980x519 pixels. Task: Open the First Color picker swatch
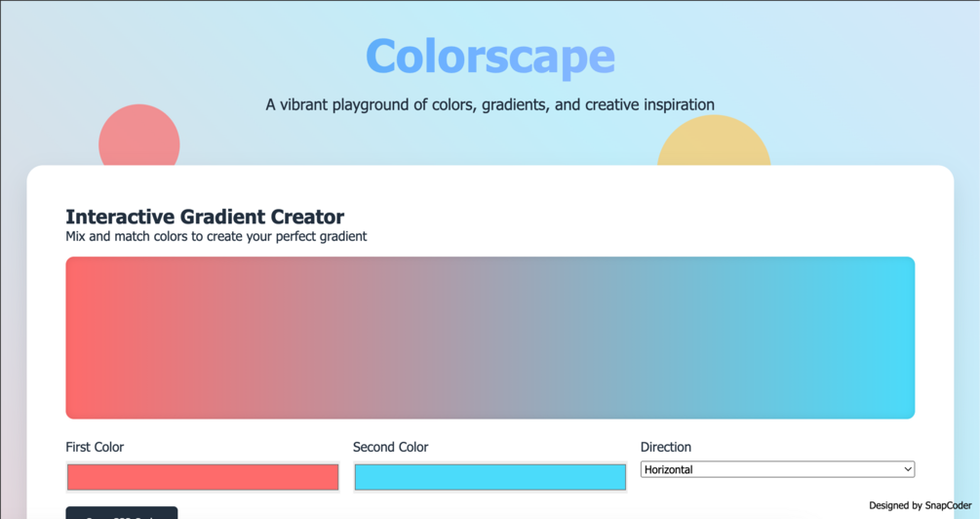click(x=203, y=477)
